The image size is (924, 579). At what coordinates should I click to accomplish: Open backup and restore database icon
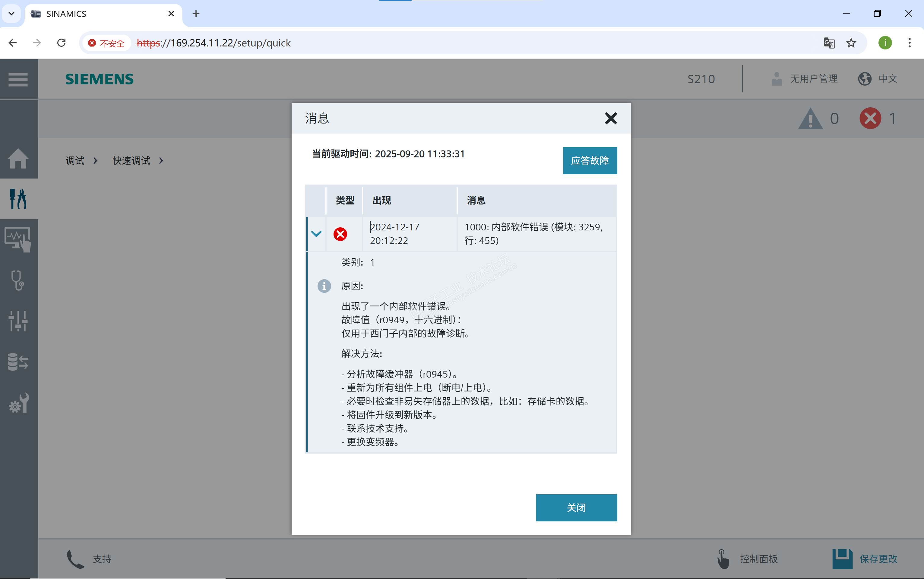coord(18,362)
